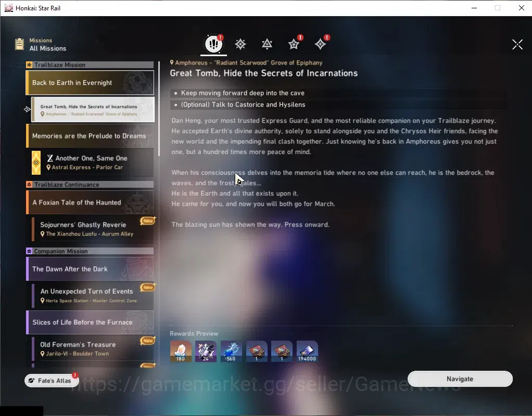Expand A Foxian Tale of the Haunted

pyautogui.click(x=90, y=202)
